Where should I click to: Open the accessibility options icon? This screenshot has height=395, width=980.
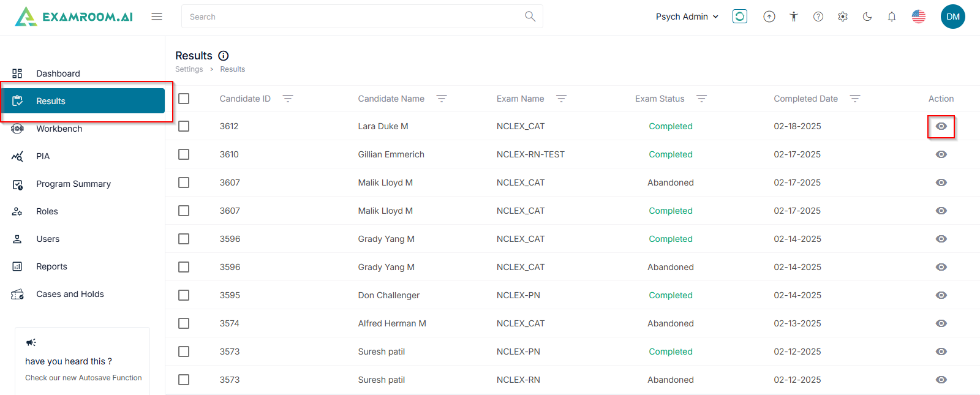click(x=794, y=17)
